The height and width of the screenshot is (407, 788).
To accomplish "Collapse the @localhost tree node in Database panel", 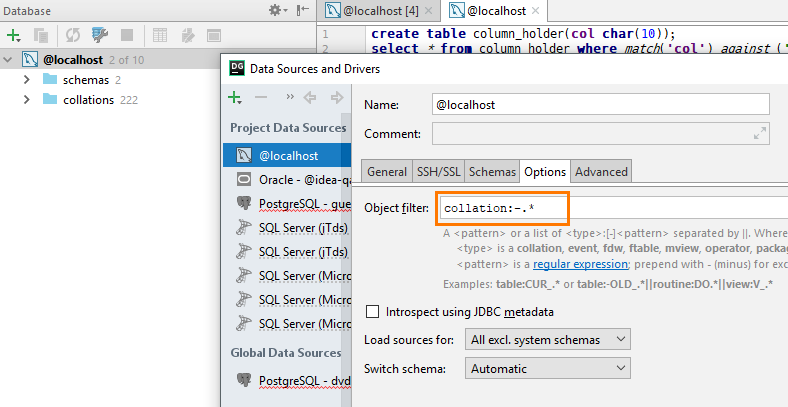I will coord(8,60).
